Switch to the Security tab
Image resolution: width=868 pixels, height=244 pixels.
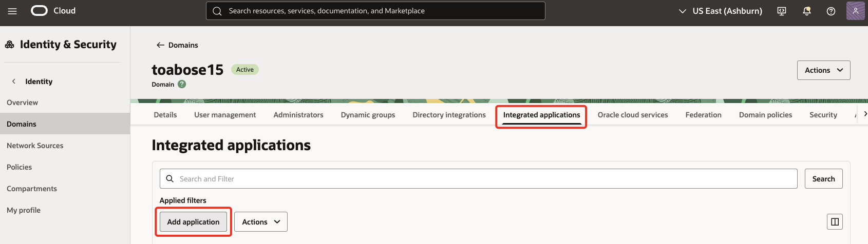[823, 115]
